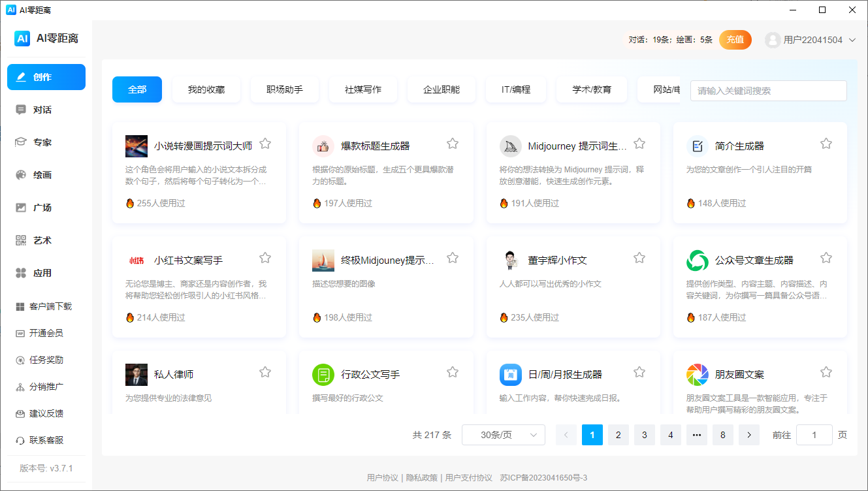
Task: Click the next page arrow
Action: [749, 435]
